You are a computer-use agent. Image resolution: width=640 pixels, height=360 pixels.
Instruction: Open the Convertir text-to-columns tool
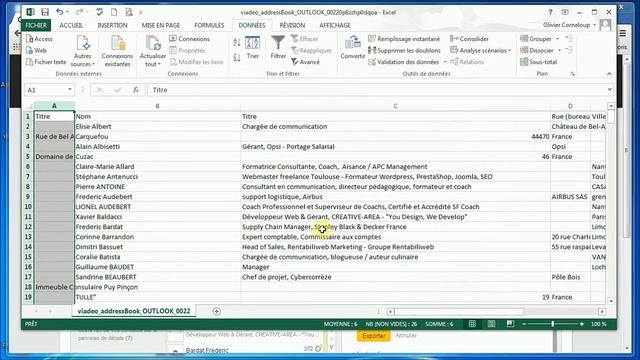point(353,48)
